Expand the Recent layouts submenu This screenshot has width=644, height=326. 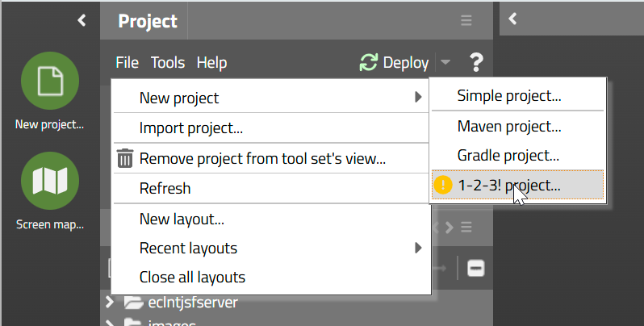418,248
